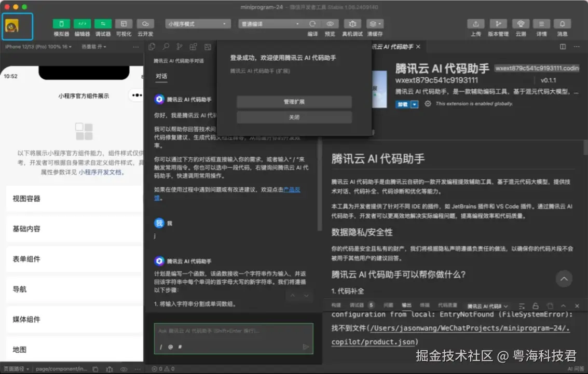
Task: Open the 基础内容 list item
Action: point(74,229)
